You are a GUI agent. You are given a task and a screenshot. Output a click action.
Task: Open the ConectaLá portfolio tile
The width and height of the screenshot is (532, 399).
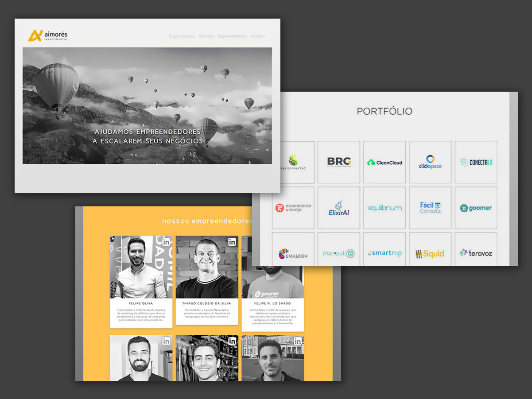[x=476, y=162]
